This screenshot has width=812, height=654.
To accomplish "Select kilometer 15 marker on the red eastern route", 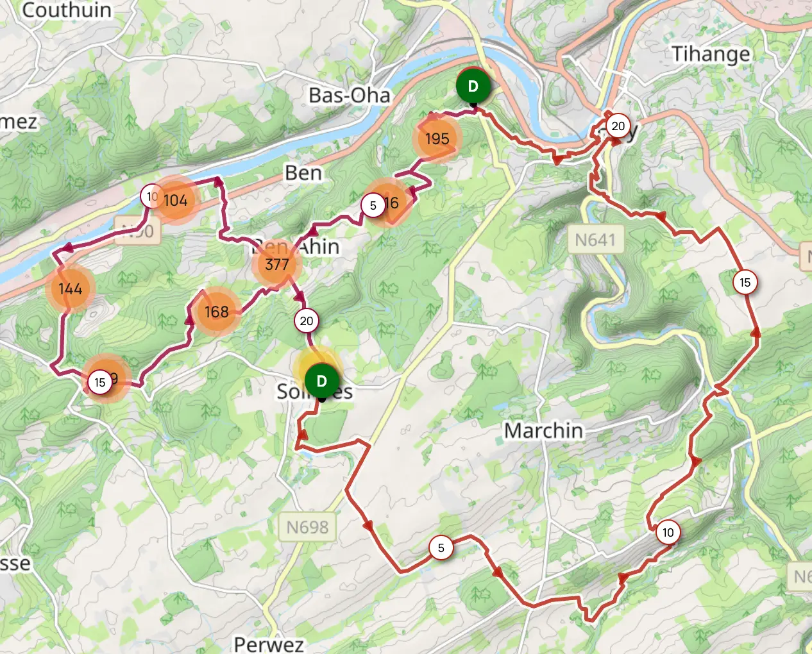I will coord(745,282).
